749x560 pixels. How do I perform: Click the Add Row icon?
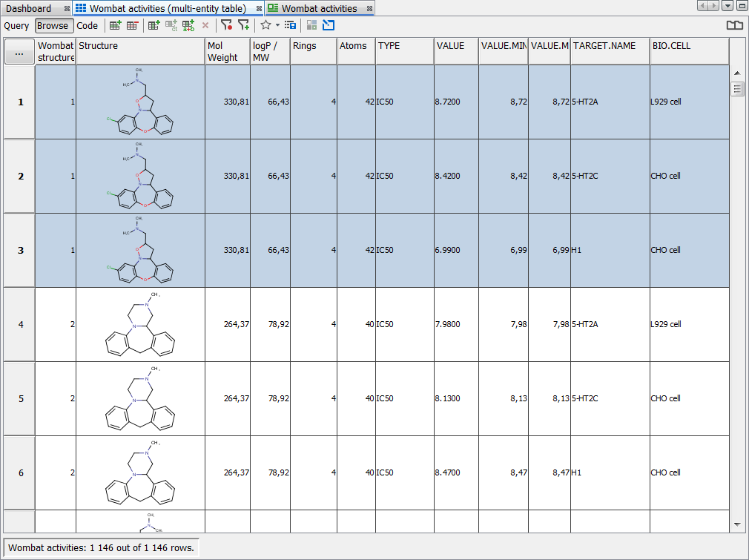[x=116, y=24]
